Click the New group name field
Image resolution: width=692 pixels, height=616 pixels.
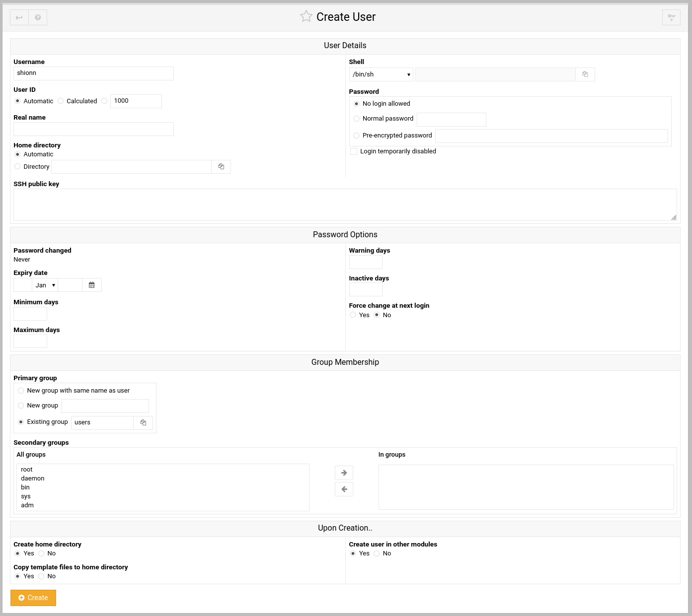(x=105, y=406)
